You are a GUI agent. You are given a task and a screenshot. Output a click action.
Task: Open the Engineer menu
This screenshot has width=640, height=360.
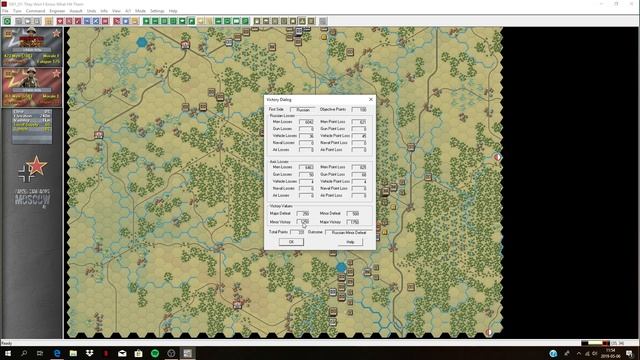tap(57, 11)
